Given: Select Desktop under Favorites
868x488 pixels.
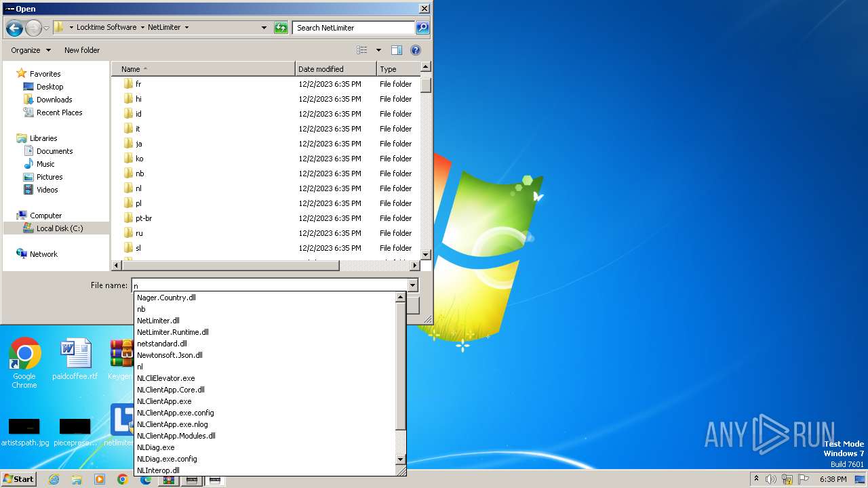Looking at the screenshot, I should tap(50, 87).
